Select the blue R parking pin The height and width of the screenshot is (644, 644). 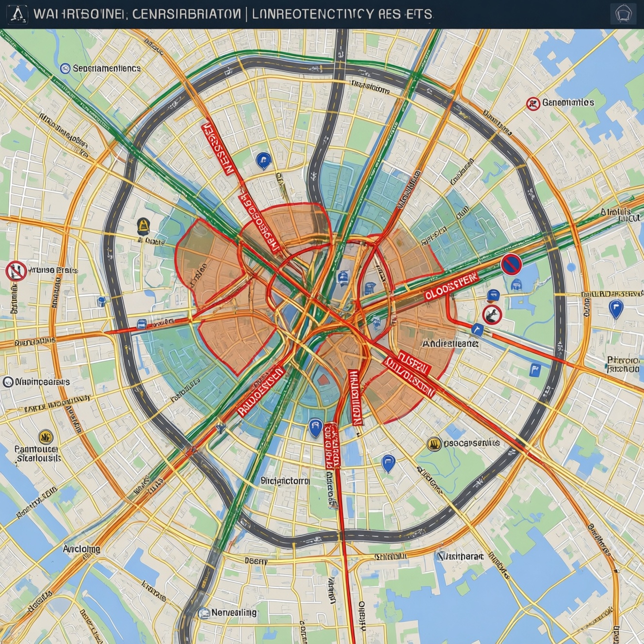coord(315,427)
